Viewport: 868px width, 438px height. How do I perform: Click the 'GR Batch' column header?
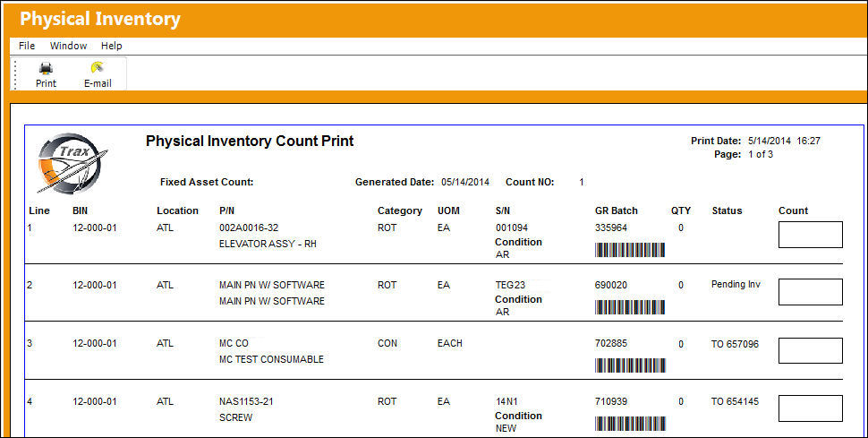(x=617, y=210)
